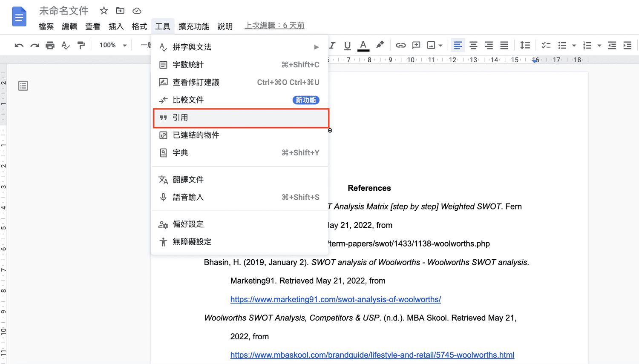Increase the indent
Image resolution: width=639 pixels, height=364 pixels.
pos(627,45)
